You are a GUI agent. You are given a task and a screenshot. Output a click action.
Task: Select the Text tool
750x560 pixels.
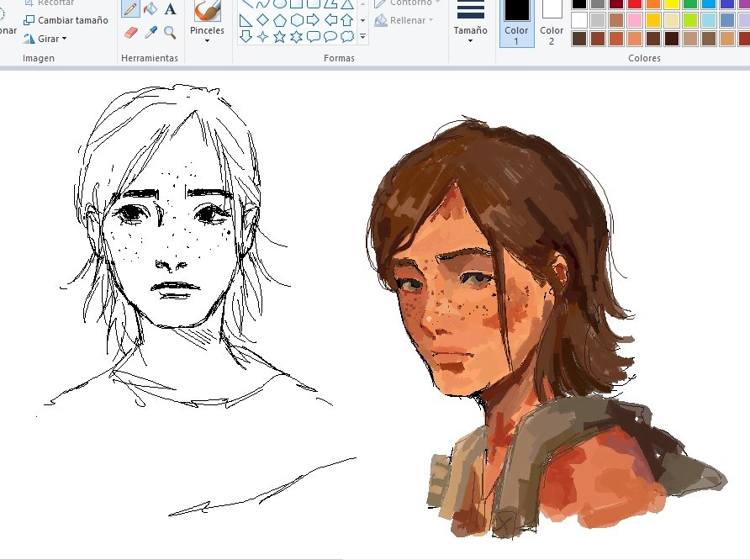pos(170,8)
